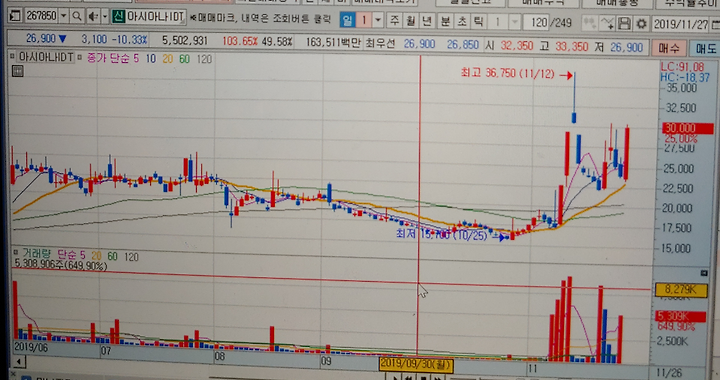The height and width of the screenshot is (380, 720).
Task: Click the green 신 badge icon
Action: tap(118, 17)
